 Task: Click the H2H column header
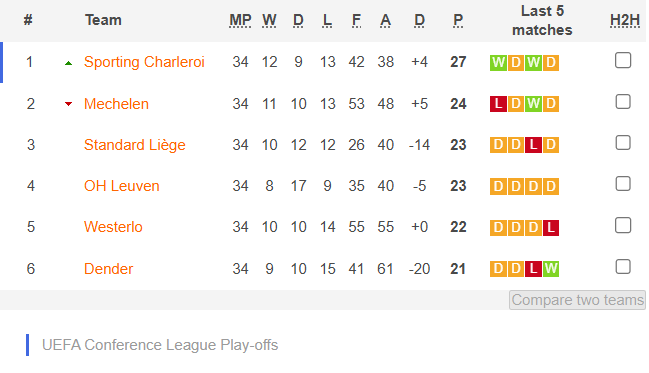click(x=625, y=20)
